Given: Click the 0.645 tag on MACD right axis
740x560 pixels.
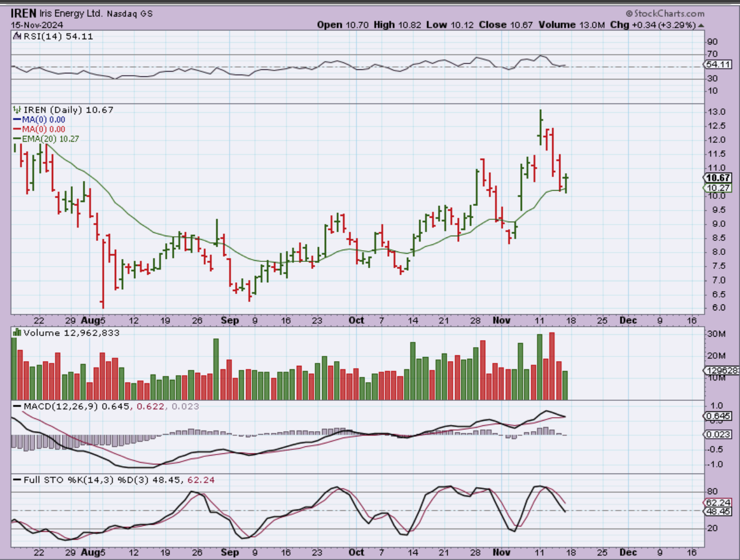Looking at the screenshot, I should pos(718,416).
